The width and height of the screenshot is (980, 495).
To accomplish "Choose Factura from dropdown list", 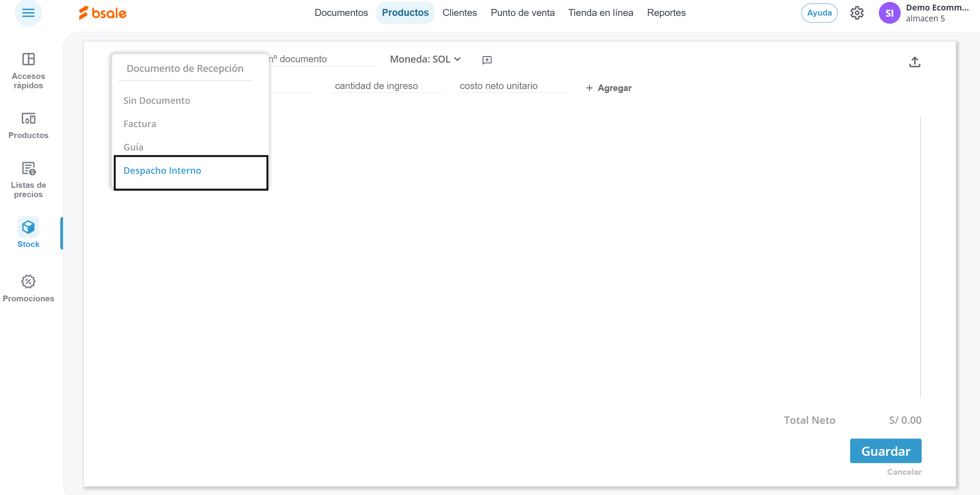I will (140, 124).
